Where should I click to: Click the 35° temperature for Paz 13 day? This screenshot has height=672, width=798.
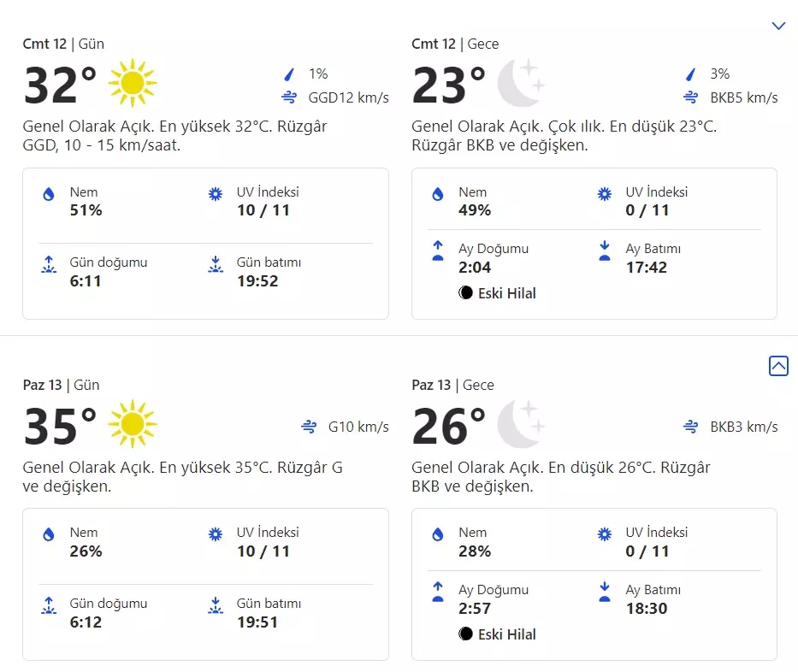coord(60,426)
